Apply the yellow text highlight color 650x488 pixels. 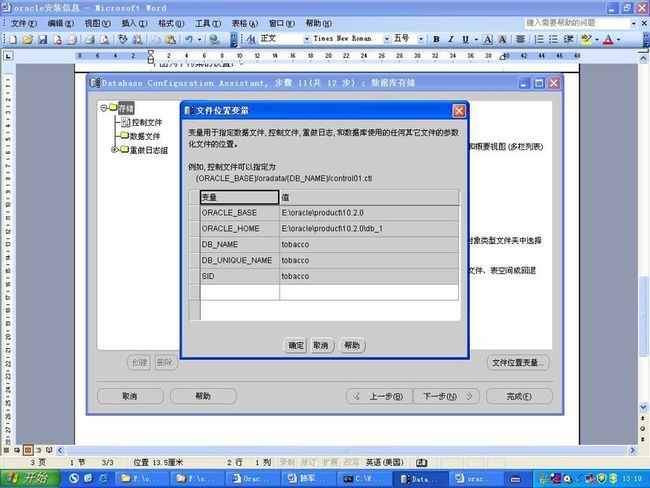tap(586, 39)
